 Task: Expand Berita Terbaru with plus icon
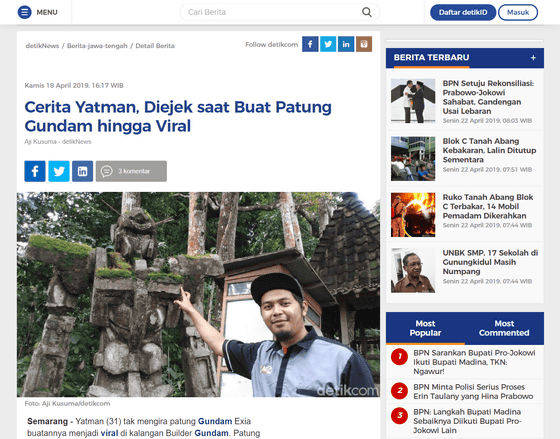coord(533,58)
